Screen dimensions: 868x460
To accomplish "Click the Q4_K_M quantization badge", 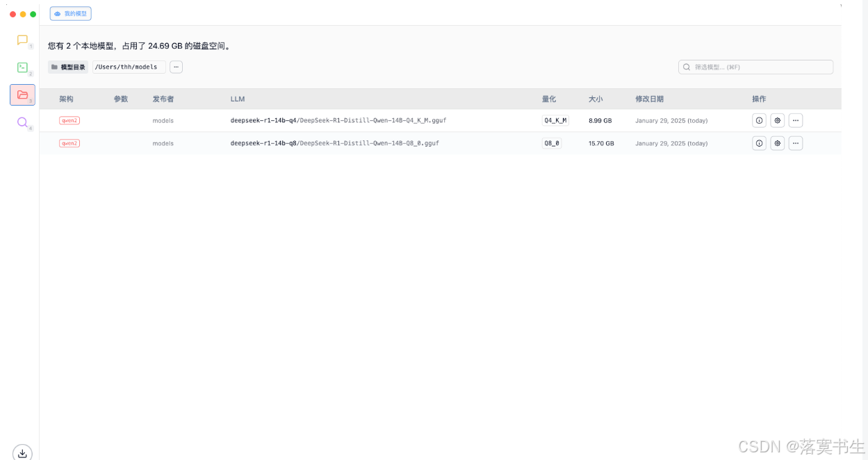I will click(x=555, y=120).
